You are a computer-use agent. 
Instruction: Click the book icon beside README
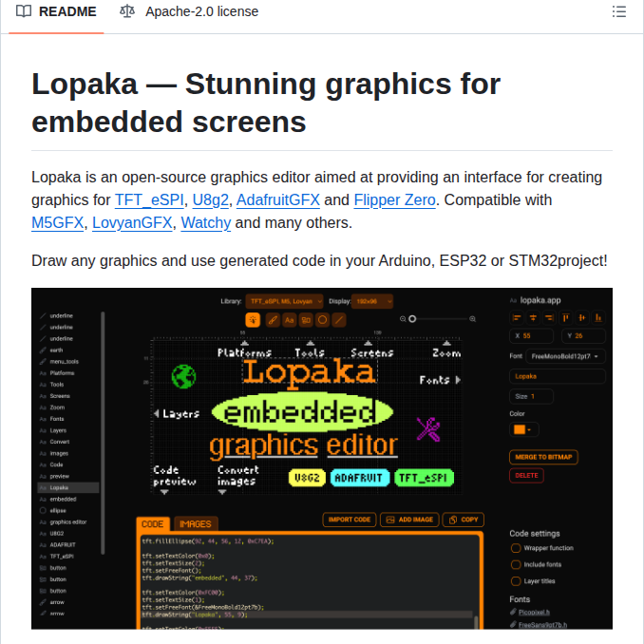coord(24,11)
